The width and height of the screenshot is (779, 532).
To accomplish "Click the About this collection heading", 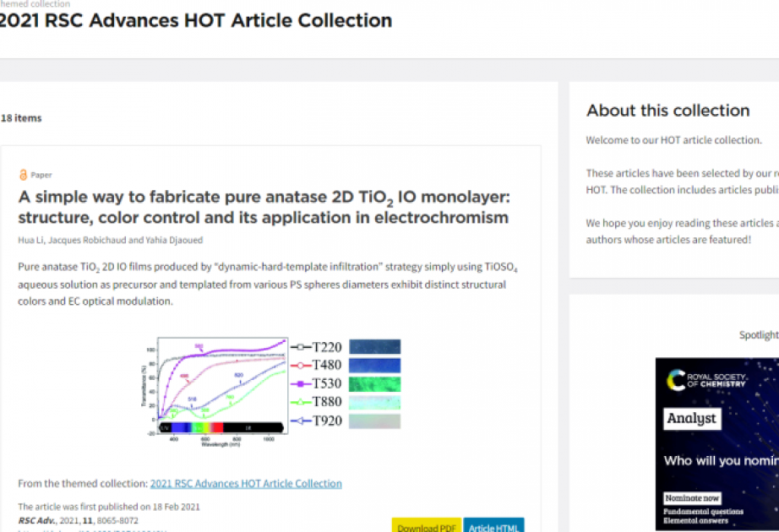I will click(x=667, y=111).
